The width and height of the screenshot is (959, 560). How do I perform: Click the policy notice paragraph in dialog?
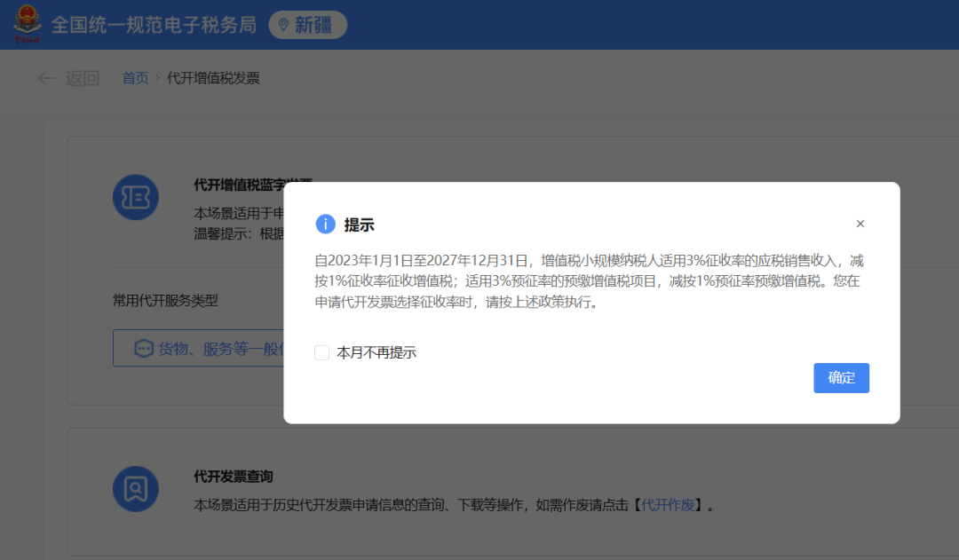tap(589, 281)
